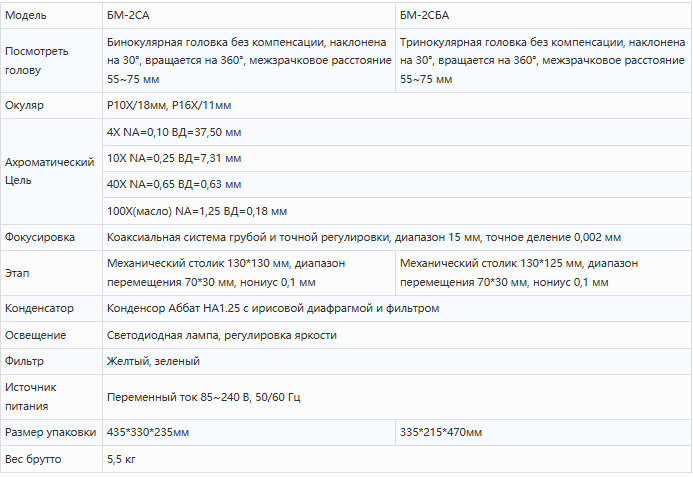Select the Коаксиальная система focusing description

tap(363, 238)
